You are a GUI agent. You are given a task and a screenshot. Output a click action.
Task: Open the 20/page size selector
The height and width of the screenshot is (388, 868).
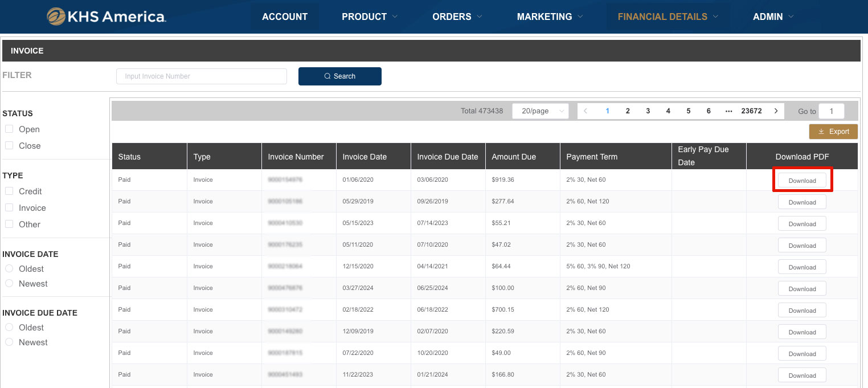[x=540, y=111]
